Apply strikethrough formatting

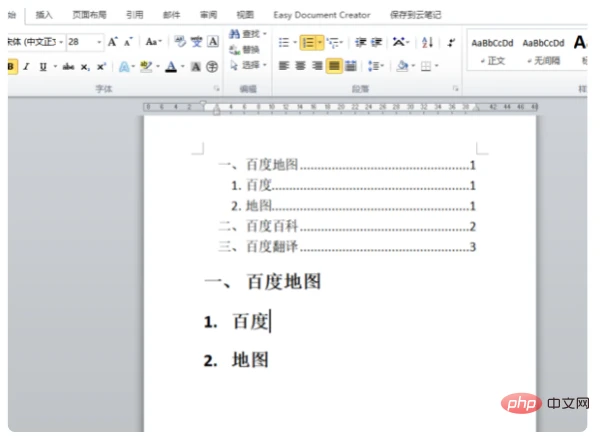(68, 67)
